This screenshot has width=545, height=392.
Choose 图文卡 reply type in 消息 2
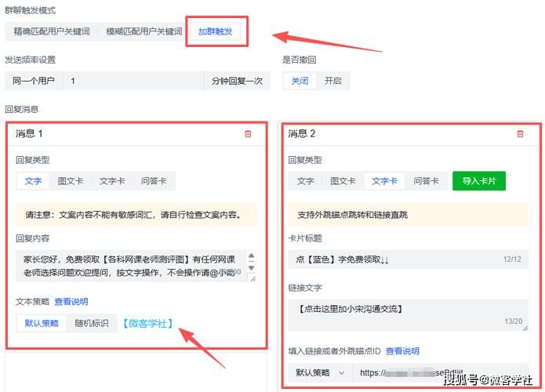(x=343, y=181)
